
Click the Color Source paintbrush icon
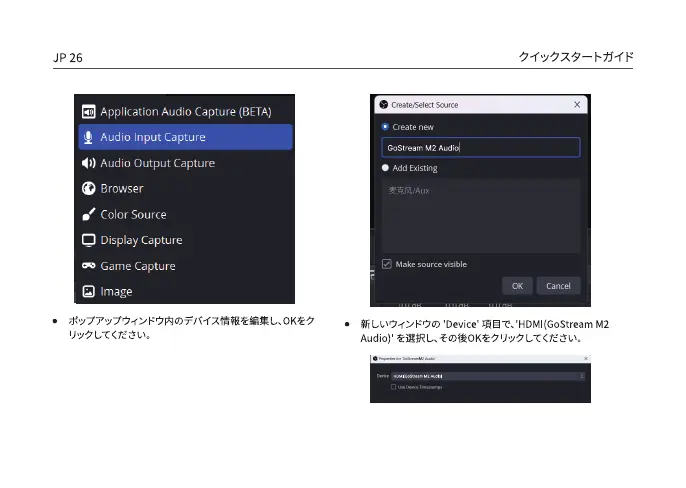[x=88, y=214]
